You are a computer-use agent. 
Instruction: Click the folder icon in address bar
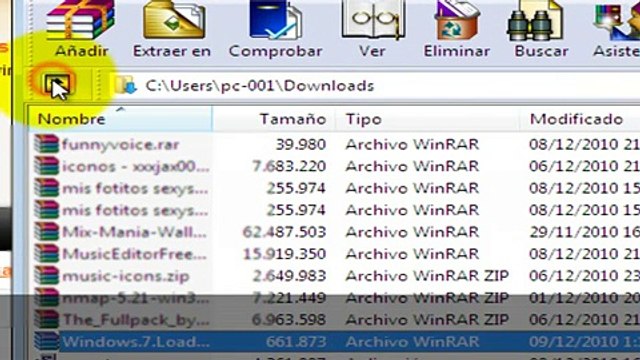point(125,85)
